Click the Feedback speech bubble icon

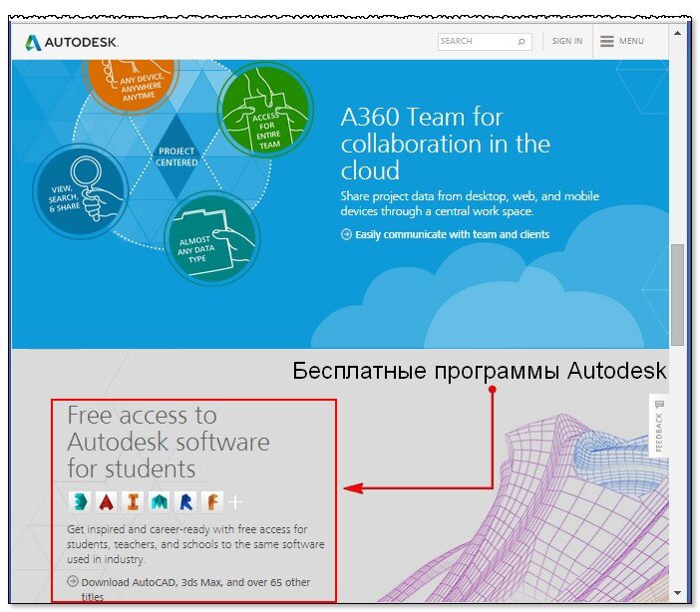point(659,404)
